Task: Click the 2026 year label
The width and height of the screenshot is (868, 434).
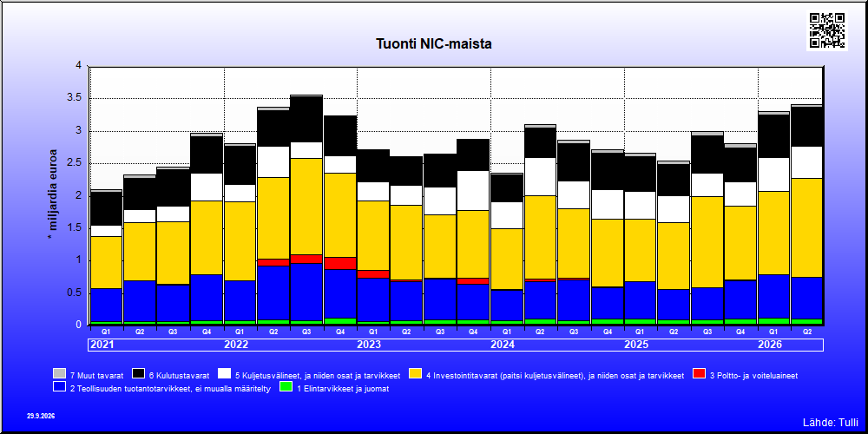Action: [x=770, y=345]
